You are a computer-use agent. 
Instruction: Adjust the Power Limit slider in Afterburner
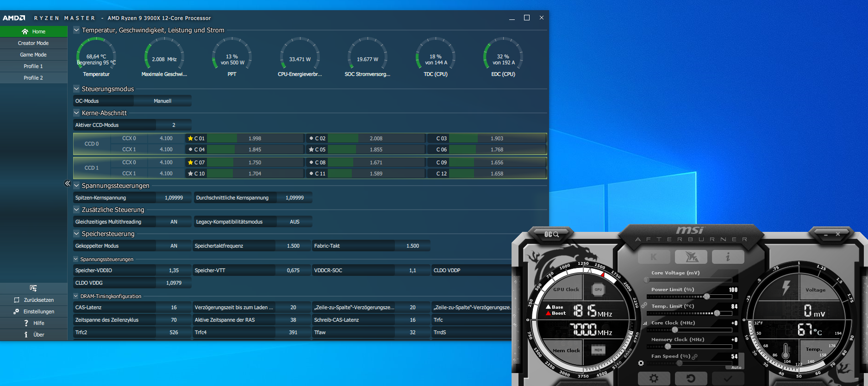click(x=689, y=297)
